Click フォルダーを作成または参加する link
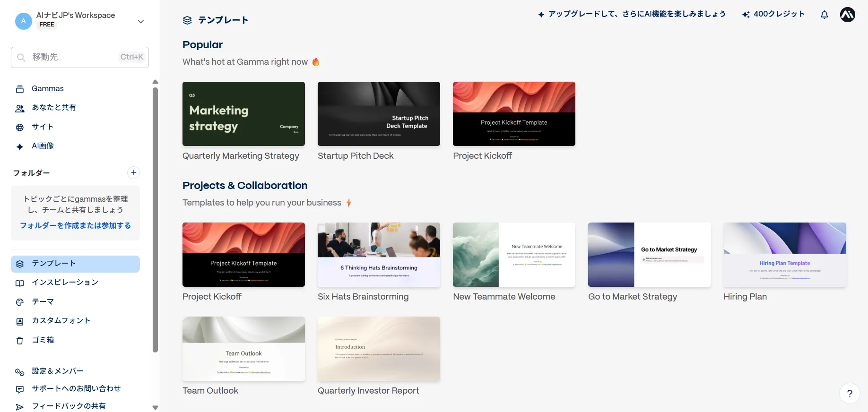 pos(75,226)
